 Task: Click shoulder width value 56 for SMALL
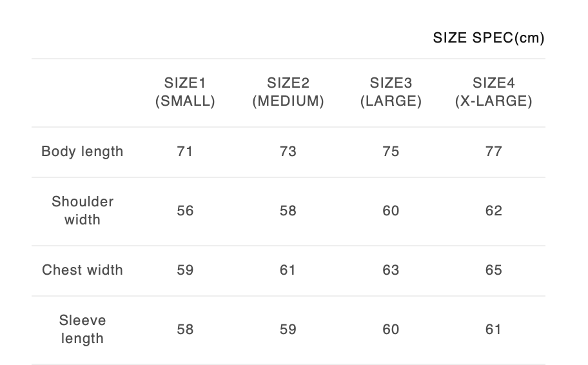tap(185, 211)
